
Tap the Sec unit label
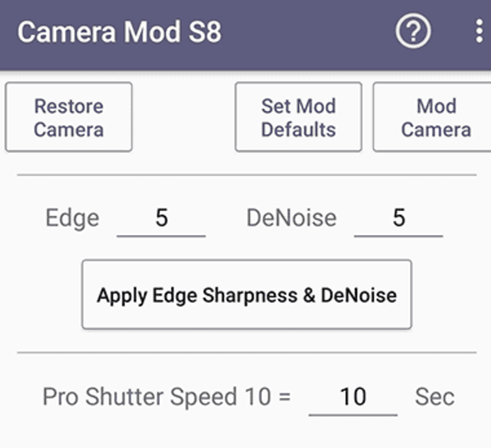434,396
